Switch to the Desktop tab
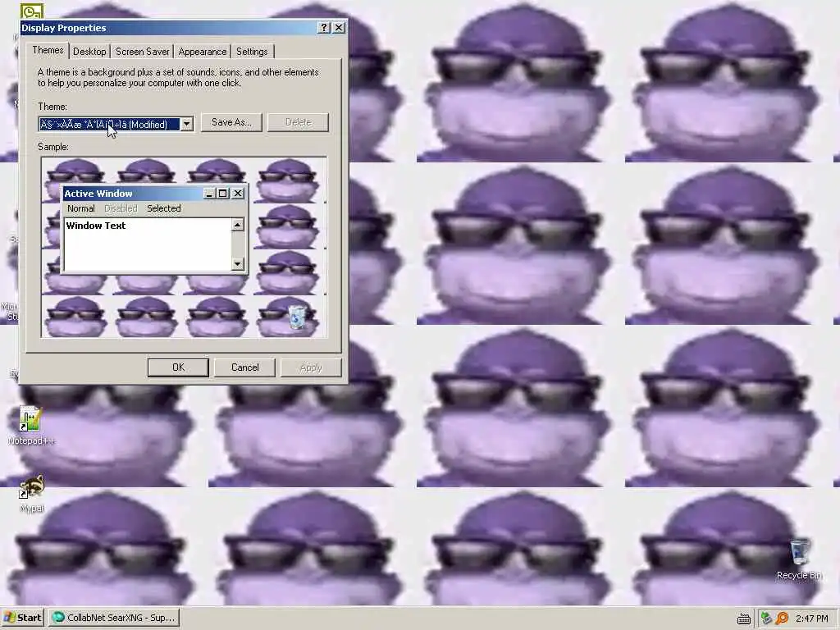840x630 pixels. (89, 52)
